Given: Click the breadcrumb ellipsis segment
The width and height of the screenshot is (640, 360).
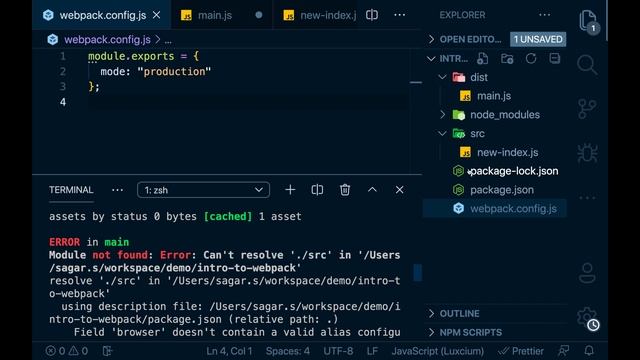Looking at the screenshot, I should 168,40.
